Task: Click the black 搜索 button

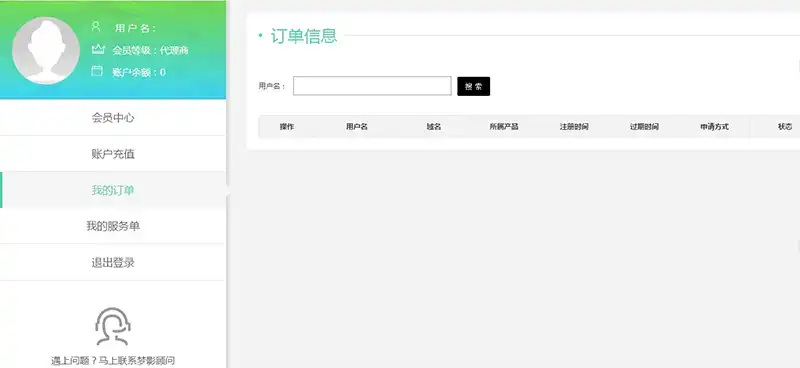Action: point(473,86)
